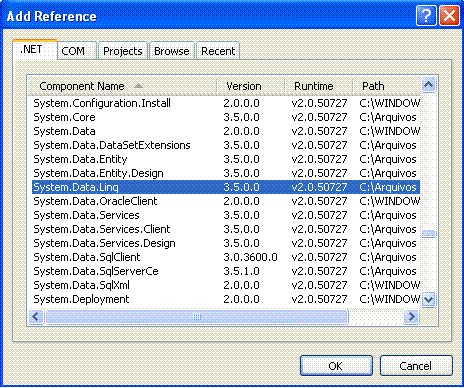Click the horizontal scrollbar thumb
464x388 pixels.
coord(197,316)
